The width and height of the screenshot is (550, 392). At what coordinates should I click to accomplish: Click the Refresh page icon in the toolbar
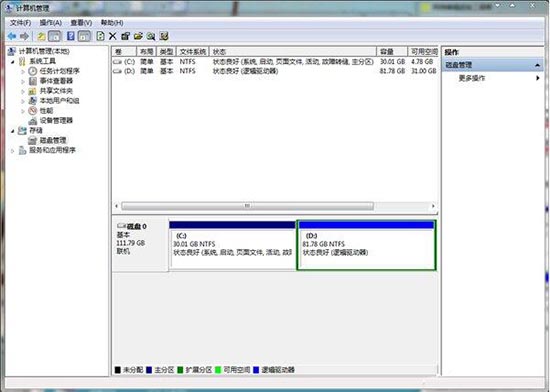[x=100, y=36]
